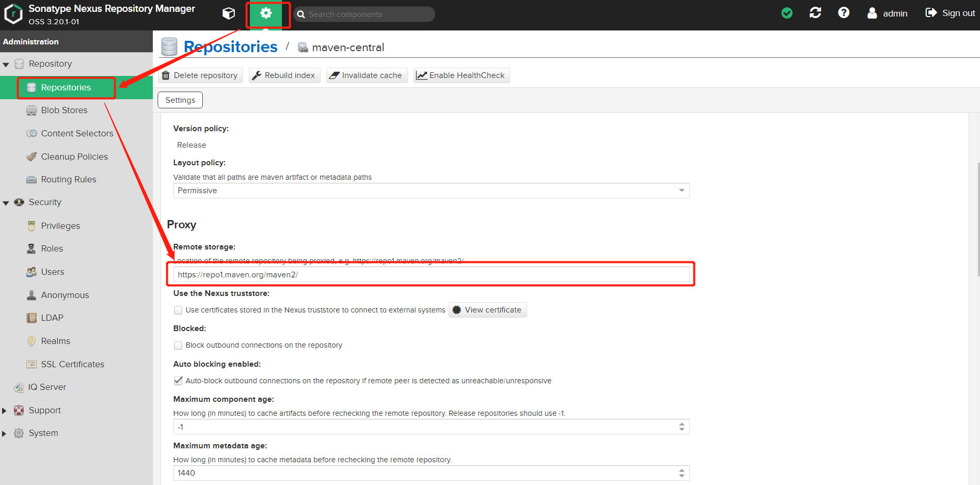Screen dimensions: 980x485
Task: Increase Maximum metadata age stepper
Action: coord(682,471)
